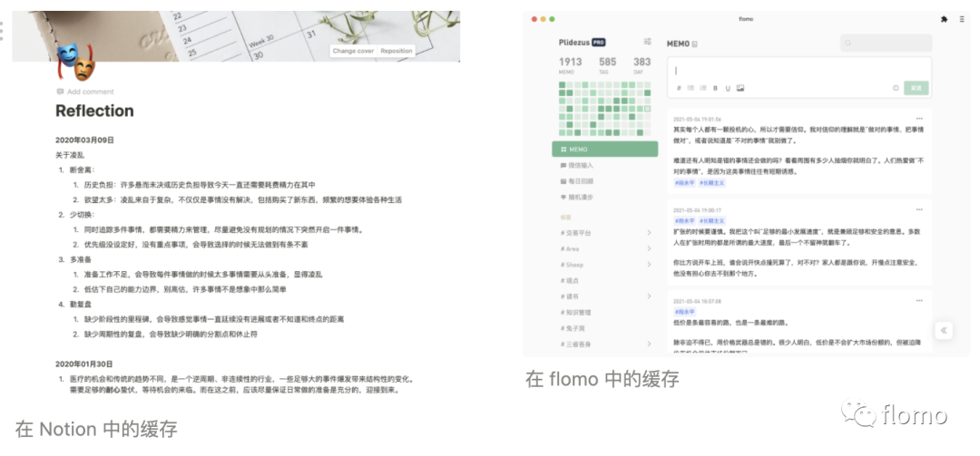
Task: Open flomo extensions puzzle icon
Action: point(944,19)
